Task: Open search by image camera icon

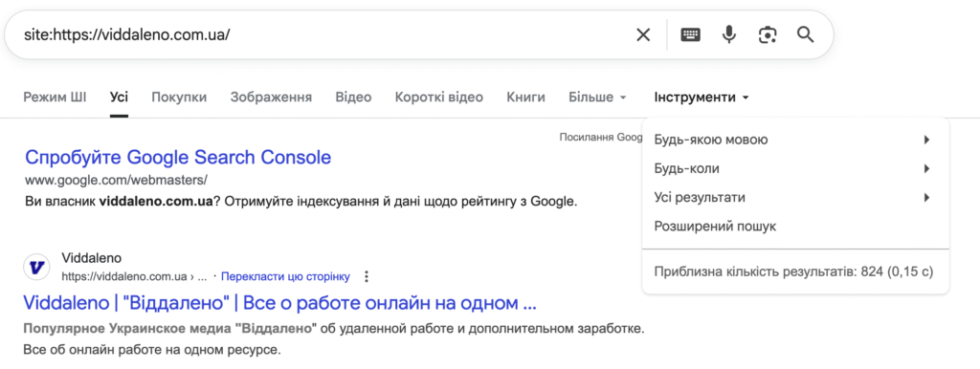Action: pyautogui.click(x=768, y=35)
